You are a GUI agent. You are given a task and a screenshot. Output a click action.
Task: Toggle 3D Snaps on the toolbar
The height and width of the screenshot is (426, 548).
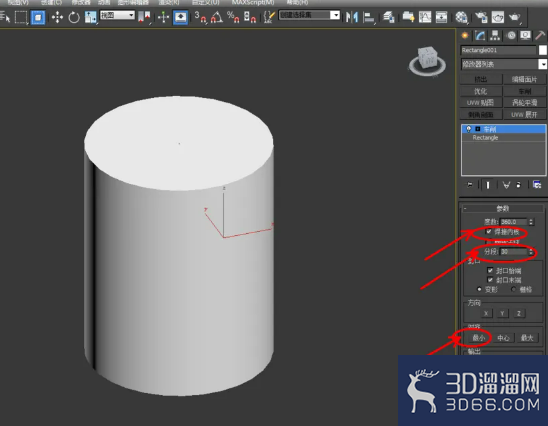[200, 17]
